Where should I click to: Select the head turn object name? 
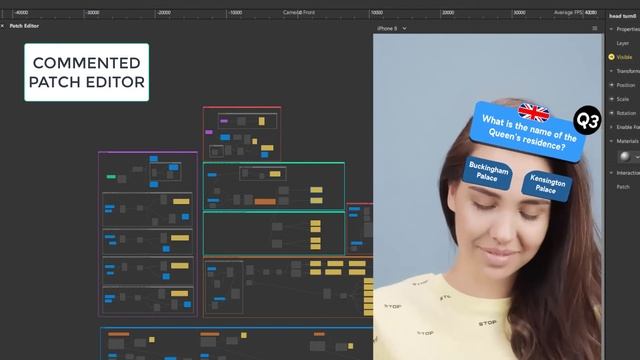click(623, 16)
